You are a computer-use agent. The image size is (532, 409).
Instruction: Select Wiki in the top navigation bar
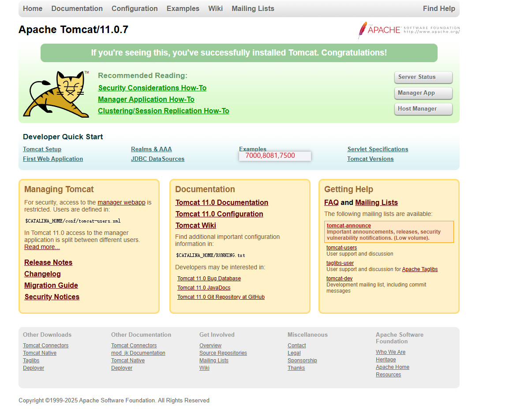pos(216,8)
